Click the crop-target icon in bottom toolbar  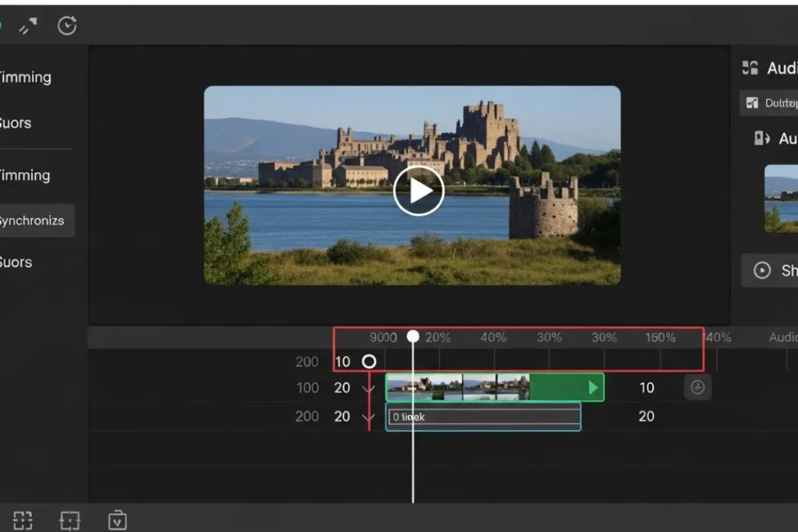(70, 520)
